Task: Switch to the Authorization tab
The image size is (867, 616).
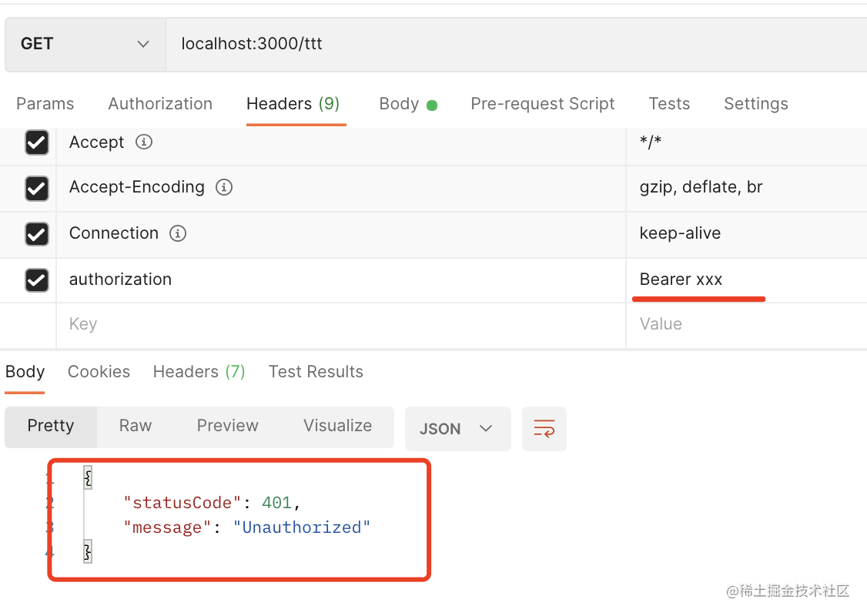Action: click(x=160, y=104)
